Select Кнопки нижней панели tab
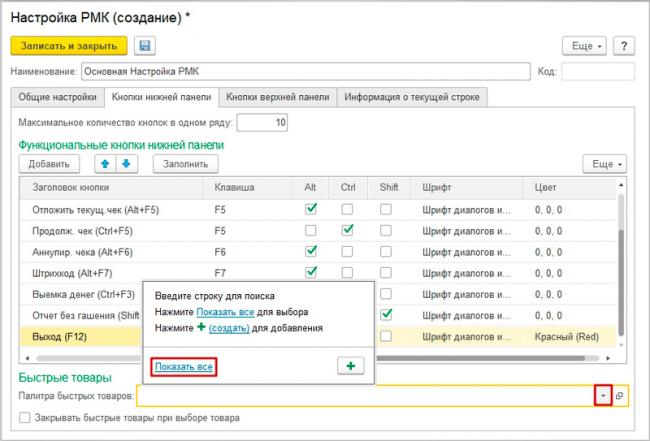 point(162,97)
